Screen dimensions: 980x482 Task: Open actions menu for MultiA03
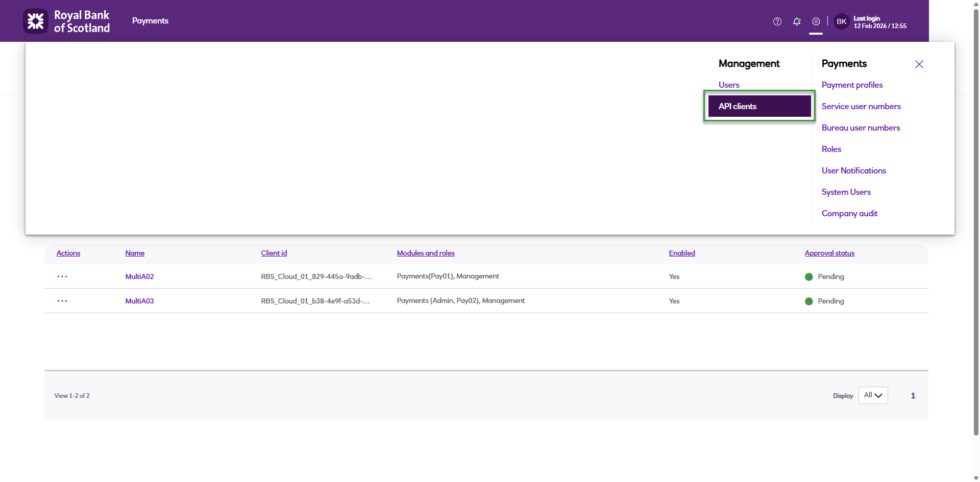(x=62, y=301)
